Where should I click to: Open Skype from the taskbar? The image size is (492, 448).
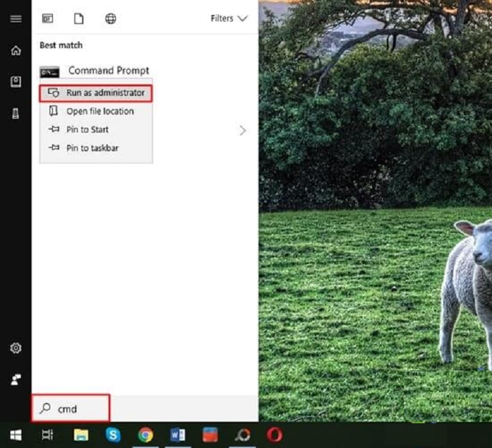pyautogui.click(x=113, y=435)
